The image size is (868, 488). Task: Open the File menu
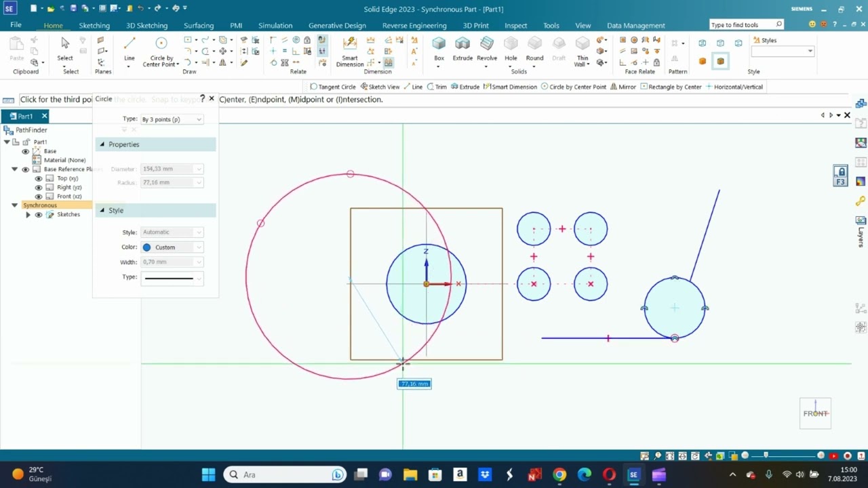point(16,25)
